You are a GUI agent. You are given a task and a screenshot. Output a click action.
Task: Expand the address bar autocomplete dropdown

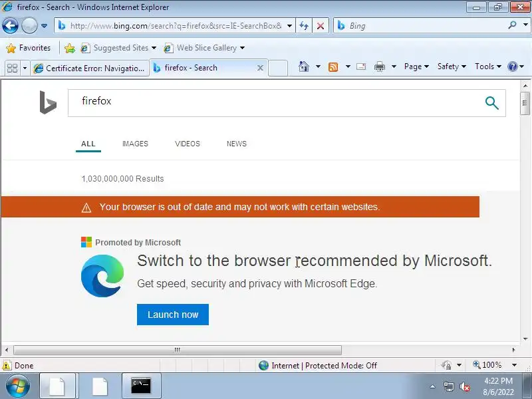click(289, 26)
